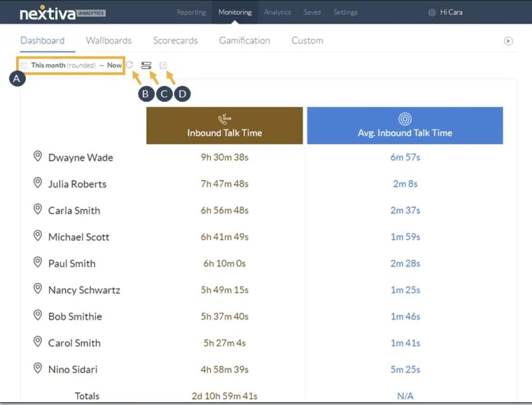Click the location pin beside Michael Scott

click(38, 235)
